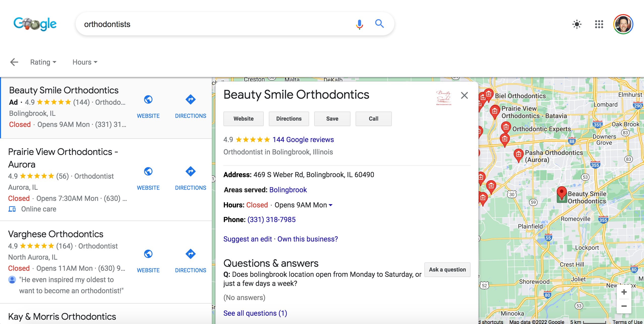This screenshot has width=644, height=324.
Task: Open the map Terms of Use link
Action: coord(627,322)
